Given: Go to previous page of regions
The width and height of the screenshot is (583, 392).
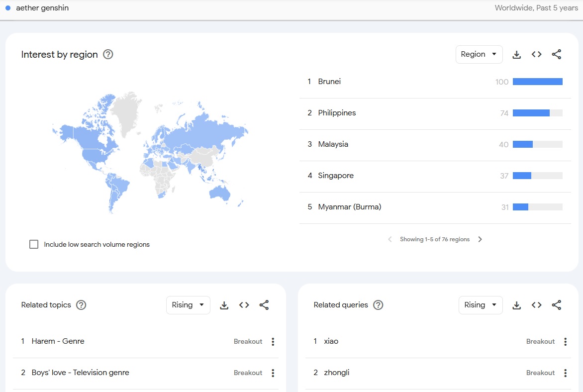Looking at the screenshot, I should (389, 239).
